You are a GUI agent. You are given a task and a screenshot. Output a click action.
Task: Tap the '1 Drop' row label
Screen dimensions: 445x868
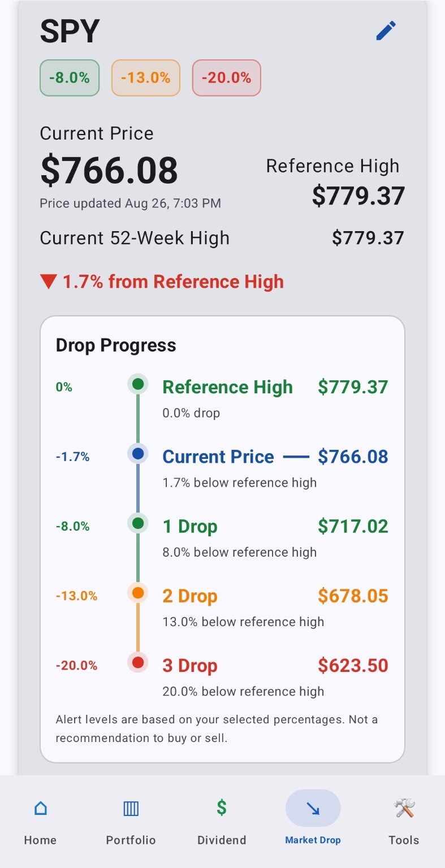[x=190, y=526]
